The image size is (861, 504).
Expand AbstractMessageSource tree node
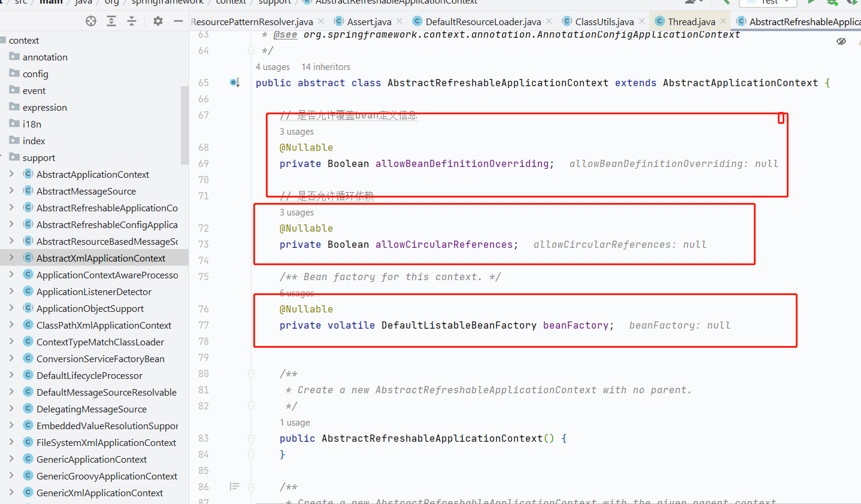tap(11, 191)
